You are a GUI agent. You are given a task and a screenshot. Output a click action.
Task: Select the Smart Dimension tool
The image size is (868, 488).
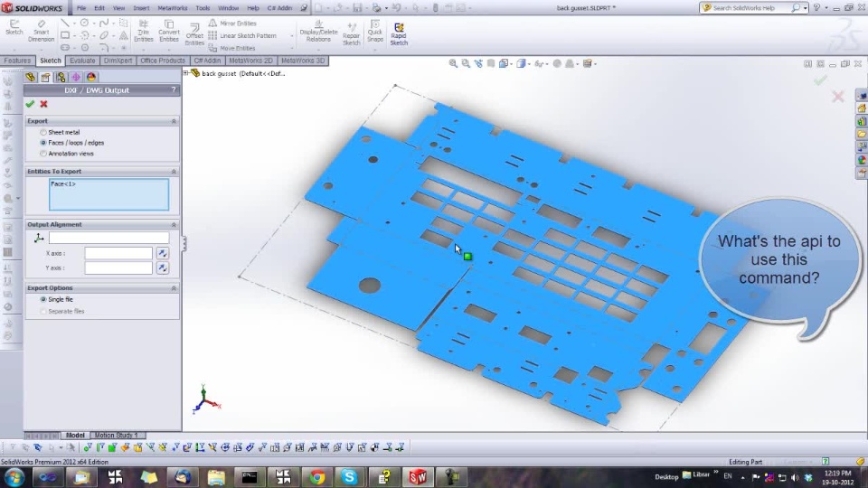coord(41,31)
